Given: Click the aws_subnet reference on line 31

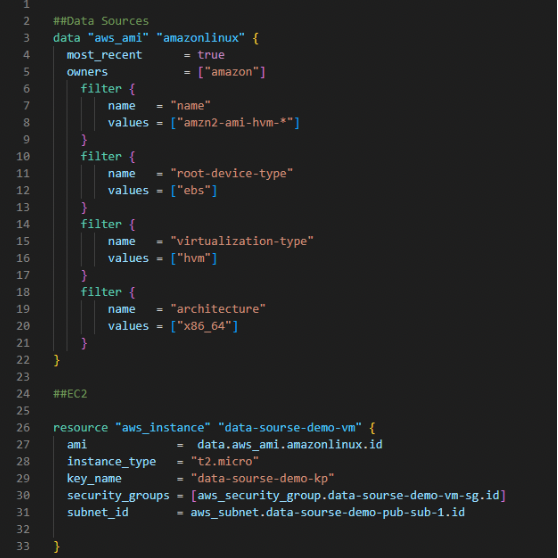Looking at the screenshot, I should pos(327,512).
